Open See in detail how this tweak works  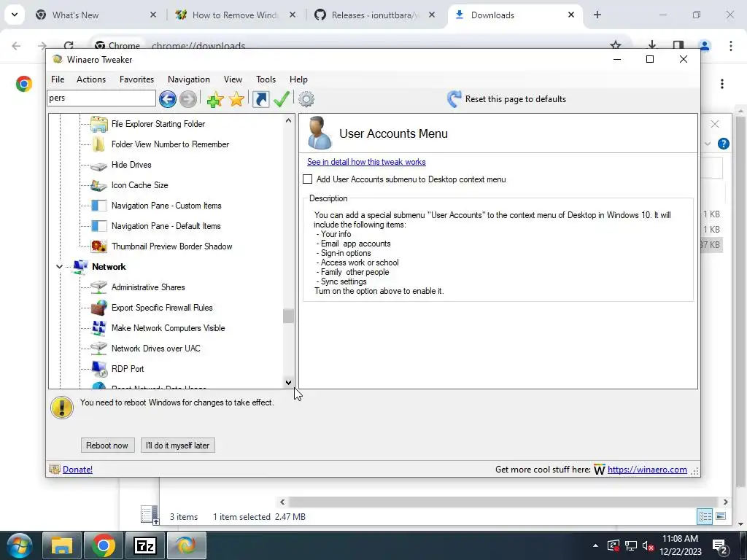(366, 162)
